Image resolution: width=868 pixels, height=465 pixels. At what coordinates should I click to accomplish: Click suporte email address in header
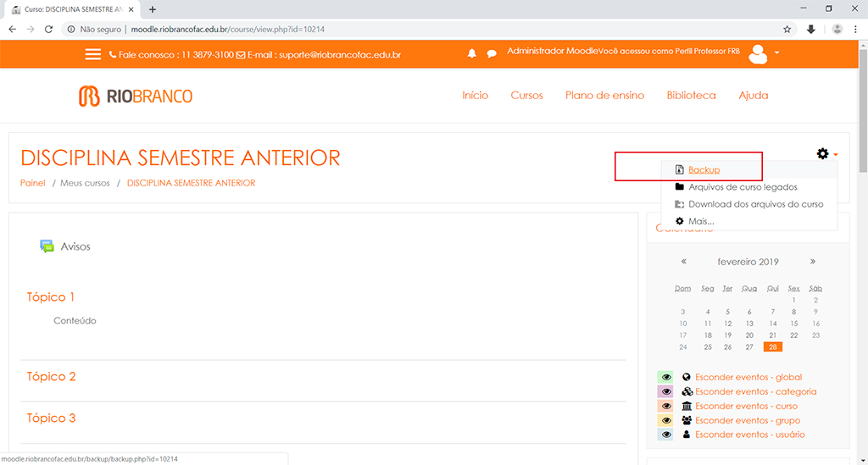340,55
